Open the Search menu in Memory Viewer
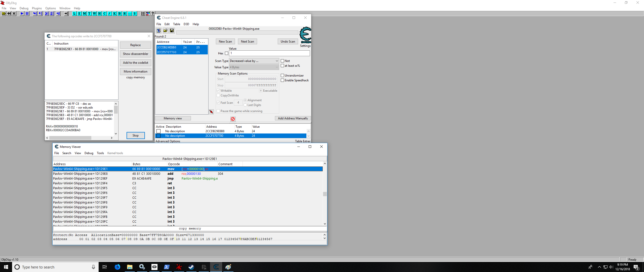Viewport: 644px width, 272px height. pos(67,153)
